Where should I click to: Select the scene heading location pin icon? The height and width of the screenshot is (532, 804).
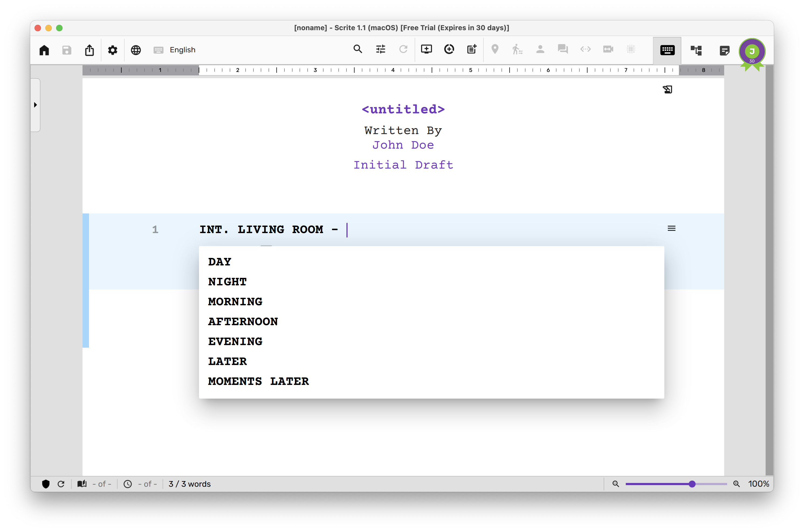(495, 49)
